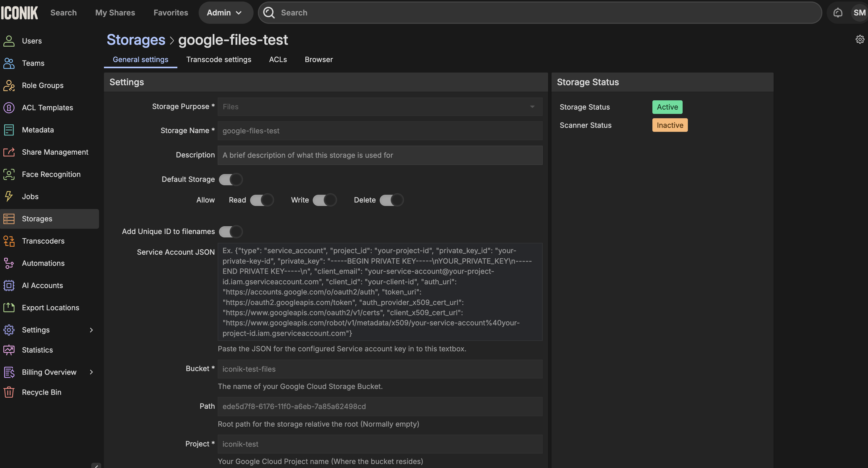Open the Browser tab
This screenshot has width=868, height=468.
(318, 59)
